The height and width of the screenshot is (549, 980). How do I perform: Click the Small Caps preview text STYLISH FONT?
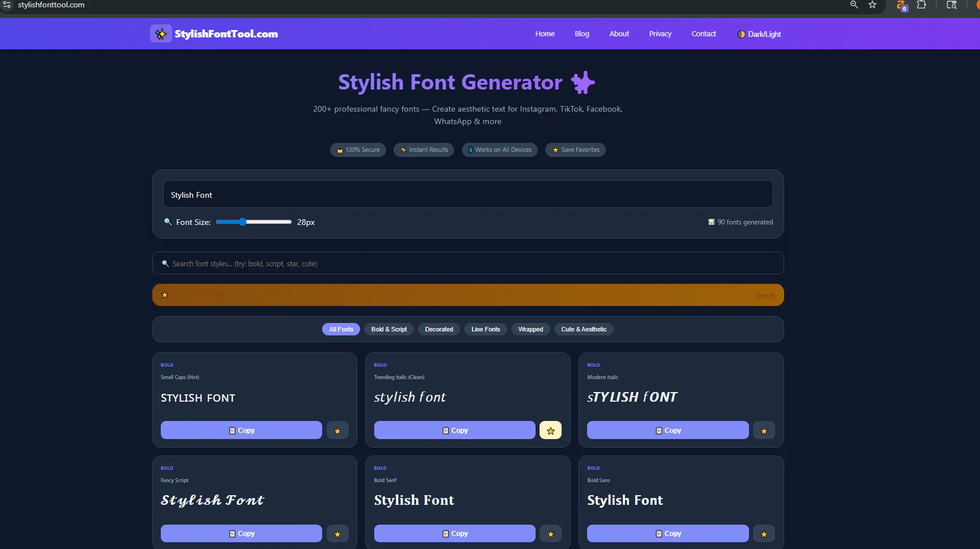pyautogui.click(x=198, y=398)
